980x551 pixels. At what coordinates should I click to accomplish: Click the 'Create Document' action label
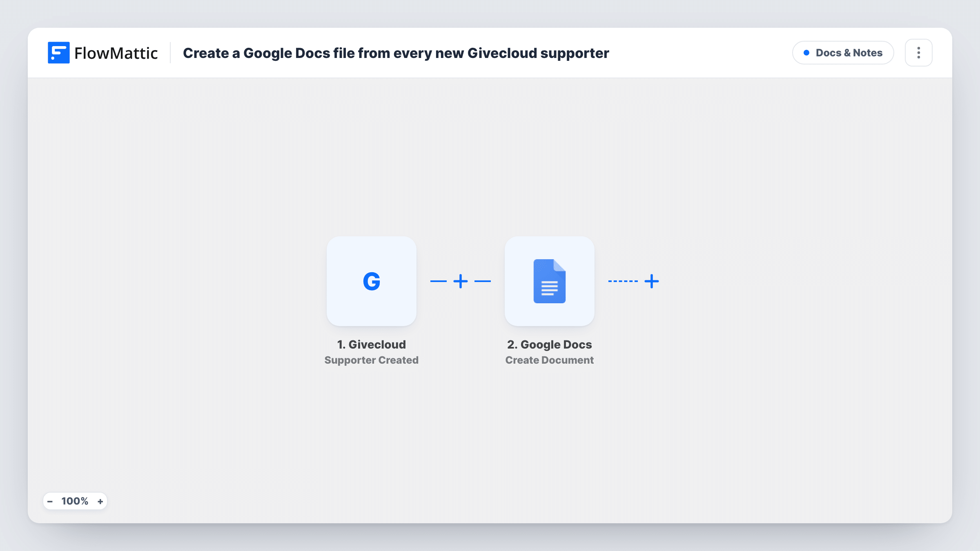[550, 360]
